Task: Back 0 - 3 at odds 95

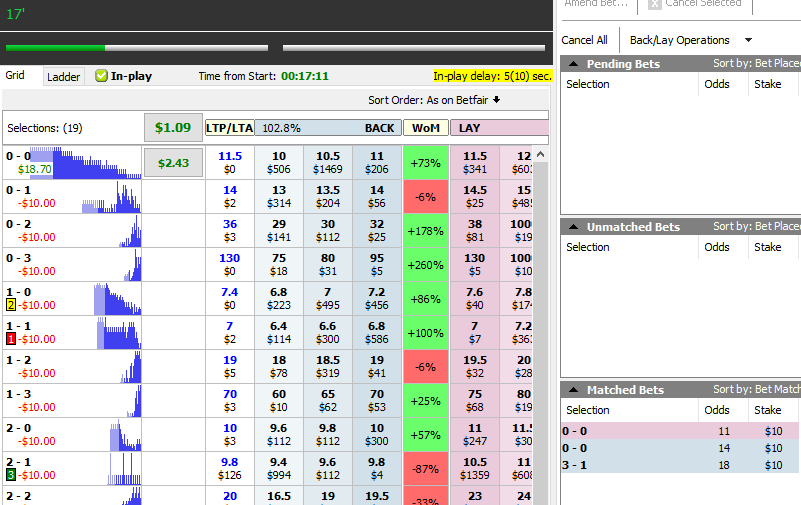Action: point(377,264)
